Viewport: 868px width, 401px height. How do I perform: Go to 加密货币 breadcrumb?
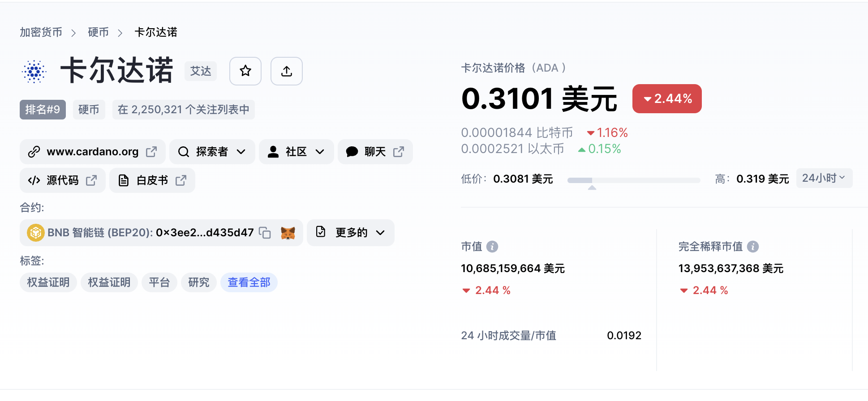click(41, 32)
